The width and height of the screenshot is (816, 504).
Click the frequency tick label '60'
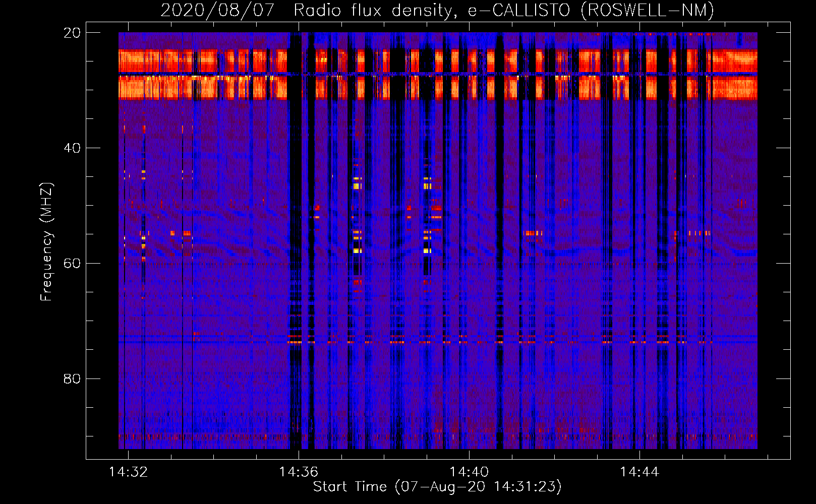pos(72,264)
